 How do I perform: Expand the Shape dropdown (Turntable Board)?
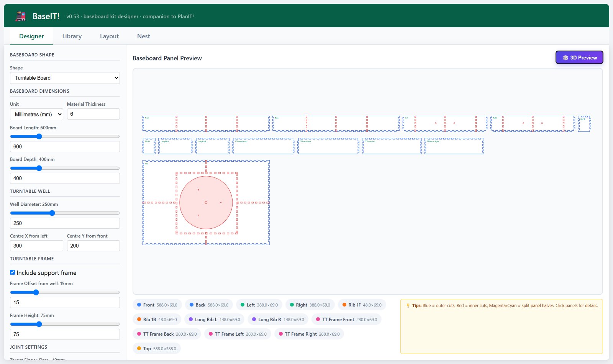(x=65, y=78)
